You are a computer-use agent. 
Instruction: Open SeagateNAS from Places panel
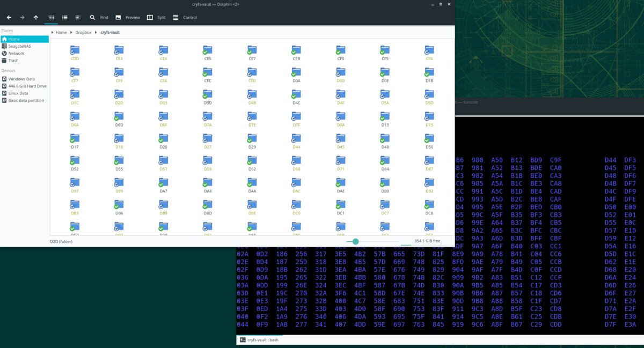(19, 46)
